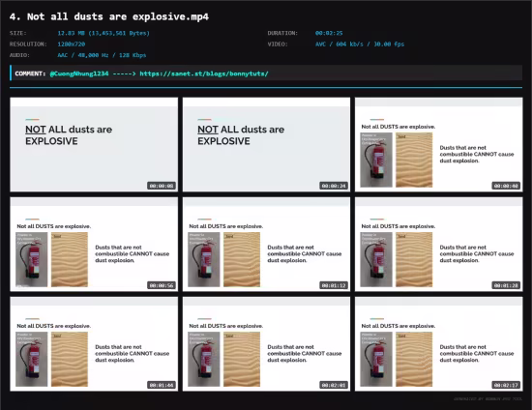This screenshot has width=532, height=410.
Task: Click the 'Dusts that are not combustible' paragraph in the 00:01:44 frame
Action: coord(132,353)
